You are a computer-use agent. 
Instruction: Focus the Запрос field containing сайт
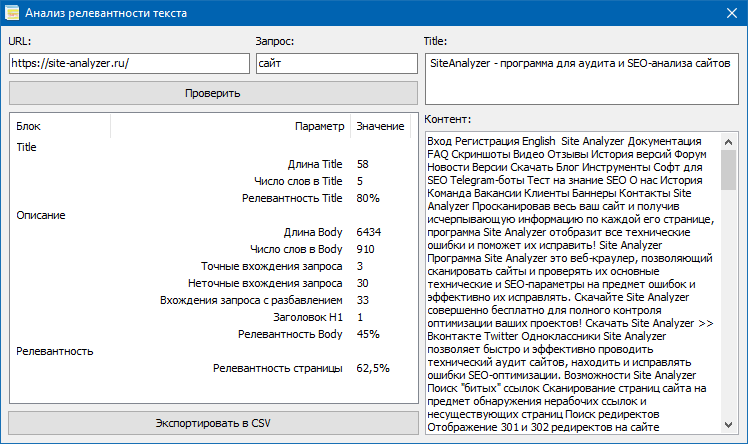pyautogui.click(x=337, y=63)
